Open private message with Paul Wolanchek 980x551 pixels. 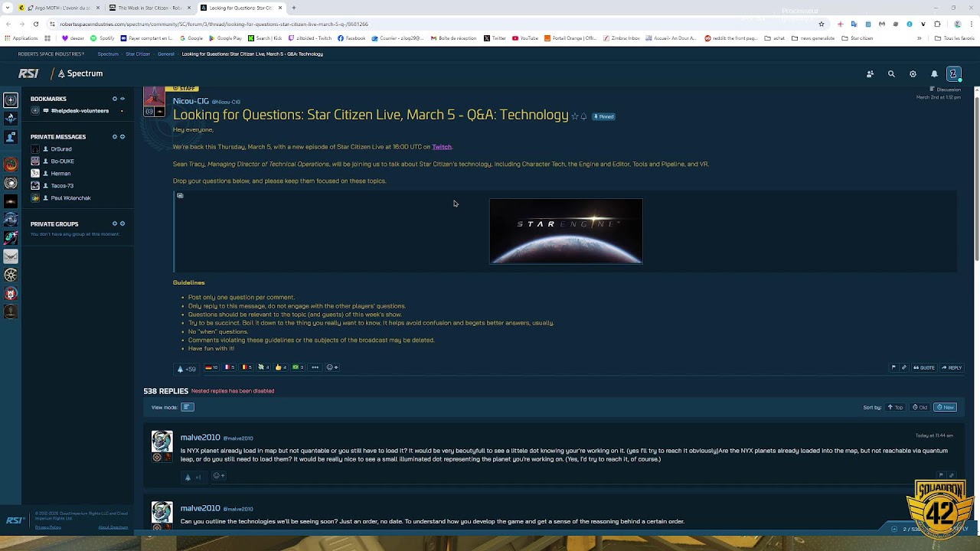(x=70, y=198)
